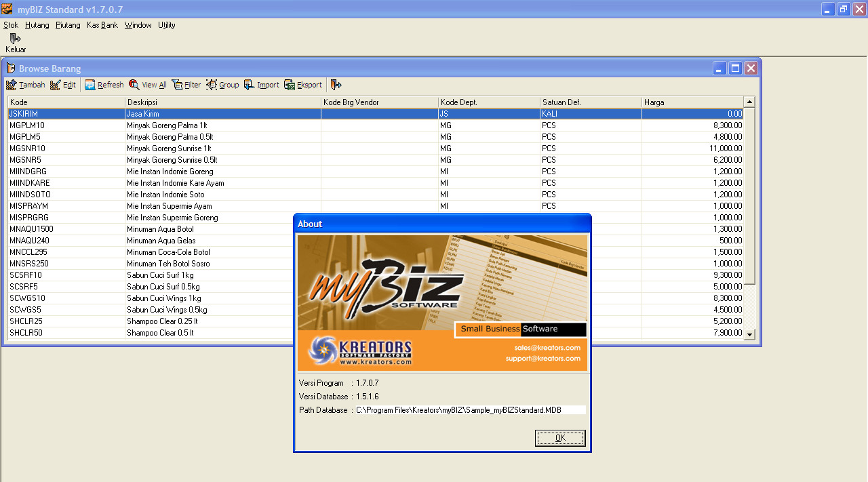Screen dimensions: 868x482
Task: Sort by the Kode column header
Action: point(66,102)
